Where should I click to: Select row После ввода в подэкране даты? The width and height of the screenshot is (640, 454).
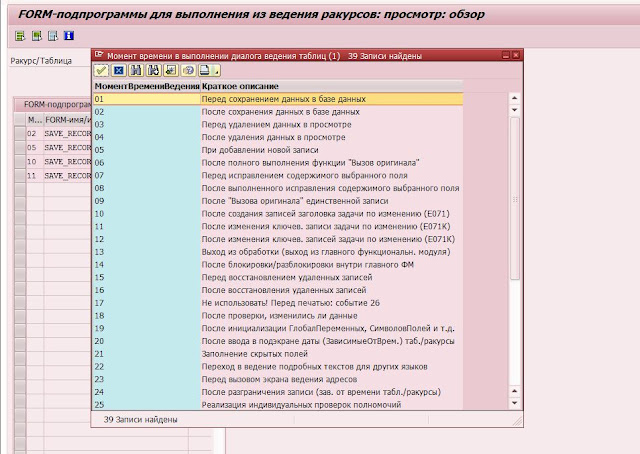278,341
